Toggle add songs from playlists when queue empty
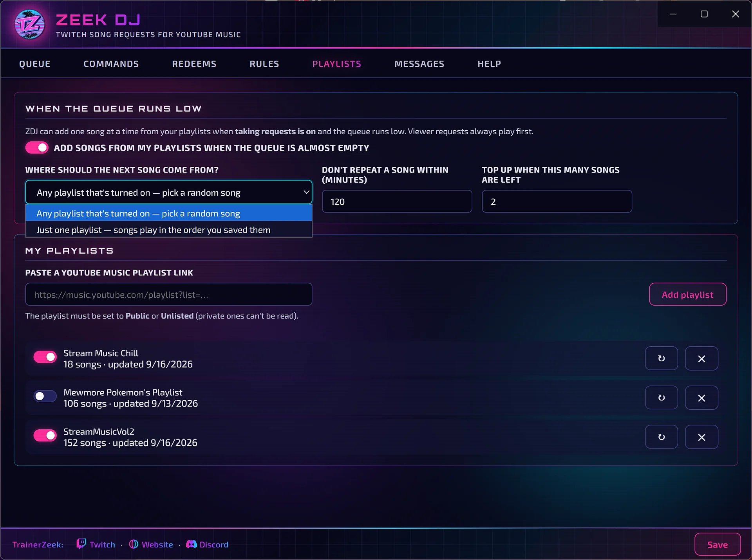 point(37,148)
